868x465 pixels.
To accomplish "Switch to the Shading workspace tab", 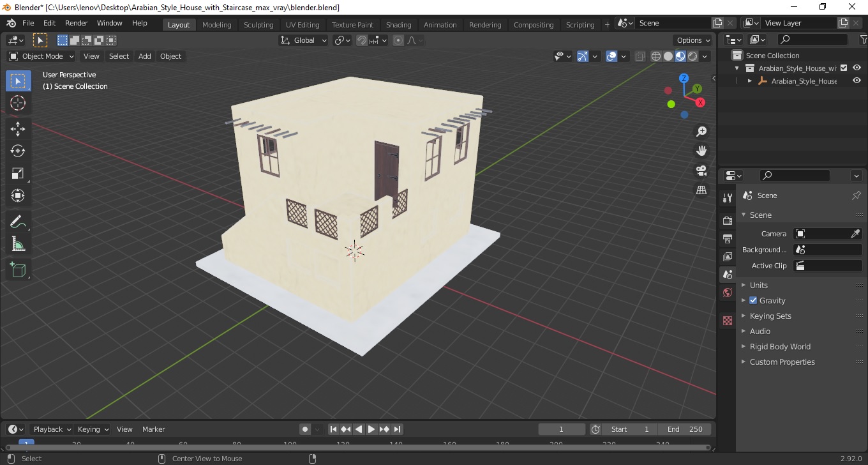I will [399, 25].
